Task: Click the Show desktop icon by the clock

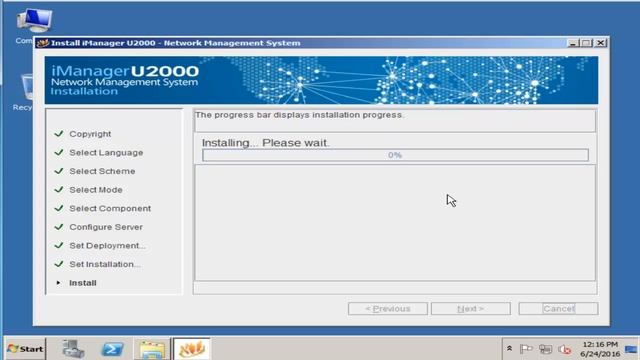Action: 631,349
